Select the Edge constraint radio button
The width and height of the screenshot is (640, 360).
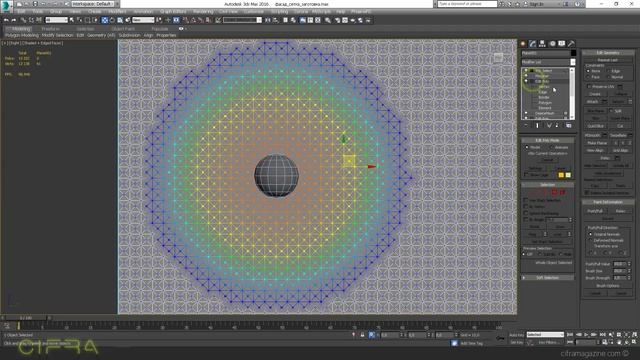click(x=609, y=71)
